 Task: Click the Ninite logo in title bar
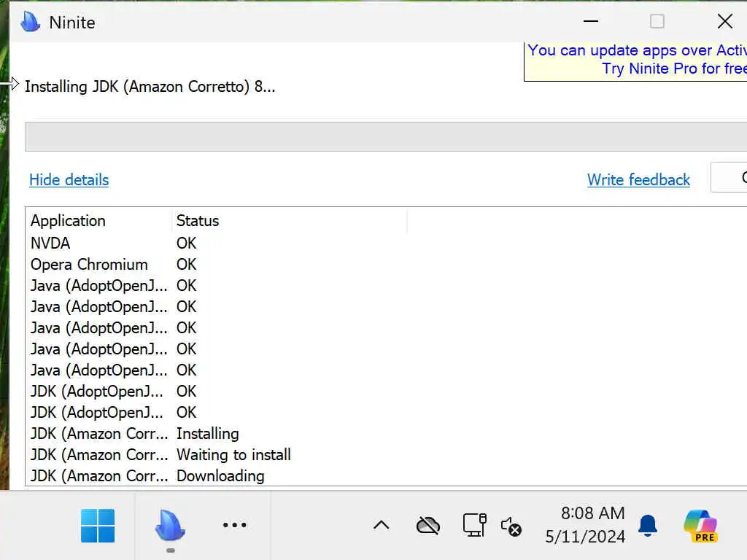(31, 22)
